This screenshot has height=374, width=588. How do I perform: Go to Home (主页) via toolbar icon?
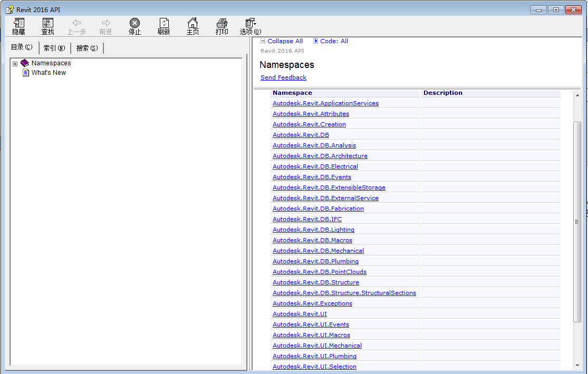(x=193, y=23)
